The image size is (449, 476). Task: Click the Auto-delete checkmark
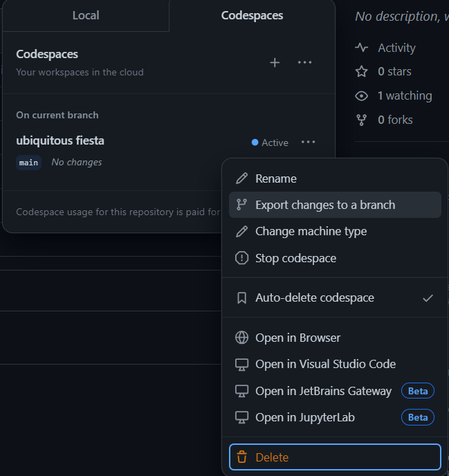click(x=428, y=298)
